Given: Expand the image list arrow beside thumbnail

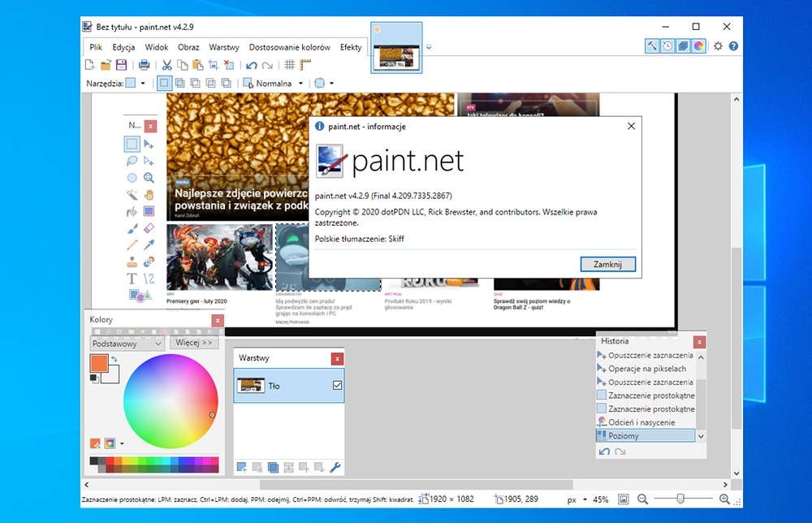Looking at the screenshot, I should (x=429, y=47).
